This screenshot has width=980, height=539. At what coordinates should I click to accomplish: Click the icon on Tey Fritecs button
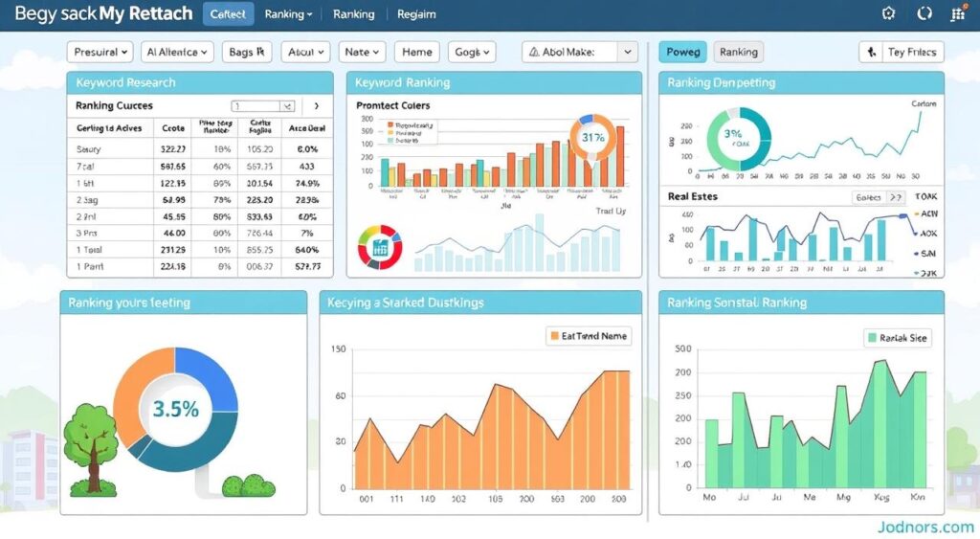pos(872,52)
